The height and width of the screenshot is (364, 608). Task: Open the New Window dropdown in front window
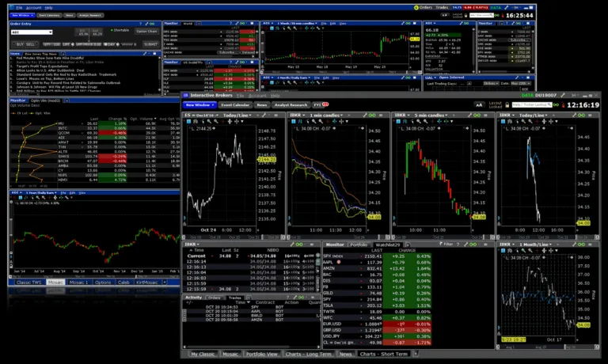click(199, 105)
